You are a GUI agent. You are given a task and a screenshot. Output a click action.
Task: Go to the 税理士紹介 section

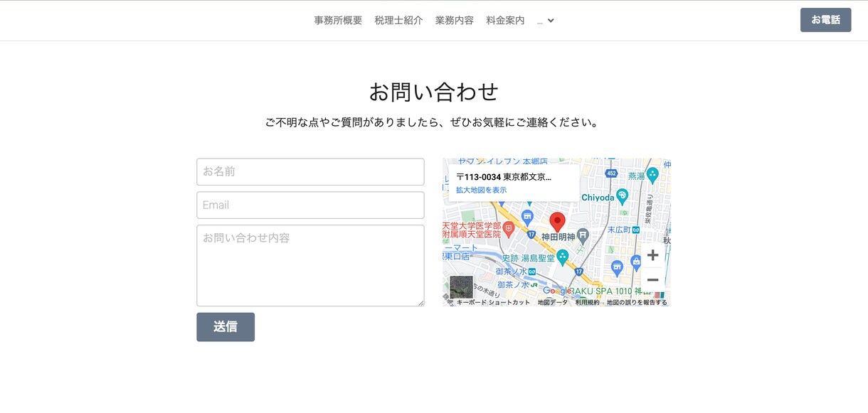(398, 21)
